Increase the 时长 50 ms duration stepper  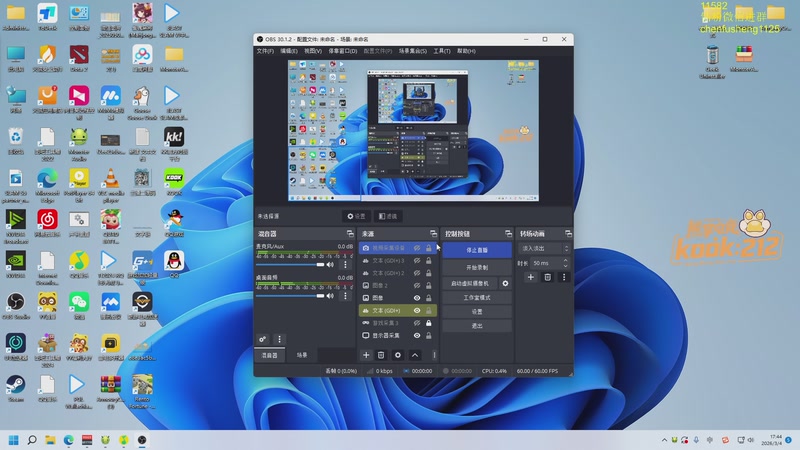(x=565, y=260)
